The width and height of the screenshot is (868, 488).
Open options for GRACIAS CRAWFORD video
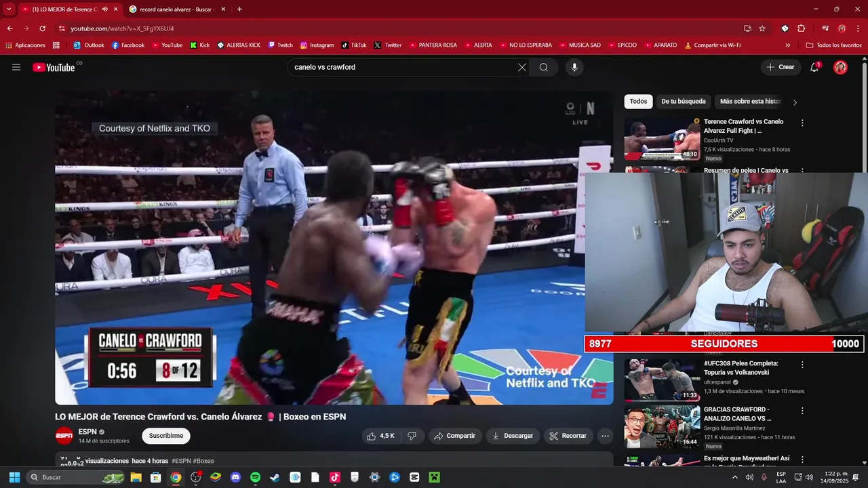coord(802,411)
